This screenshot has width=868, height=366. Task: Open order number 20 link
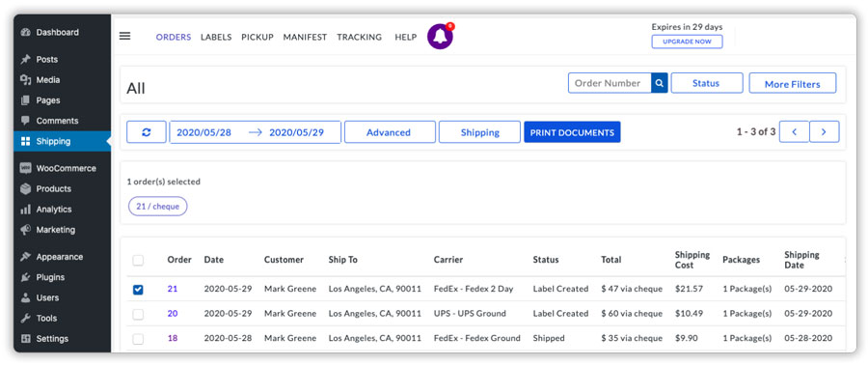click(173, 313)
